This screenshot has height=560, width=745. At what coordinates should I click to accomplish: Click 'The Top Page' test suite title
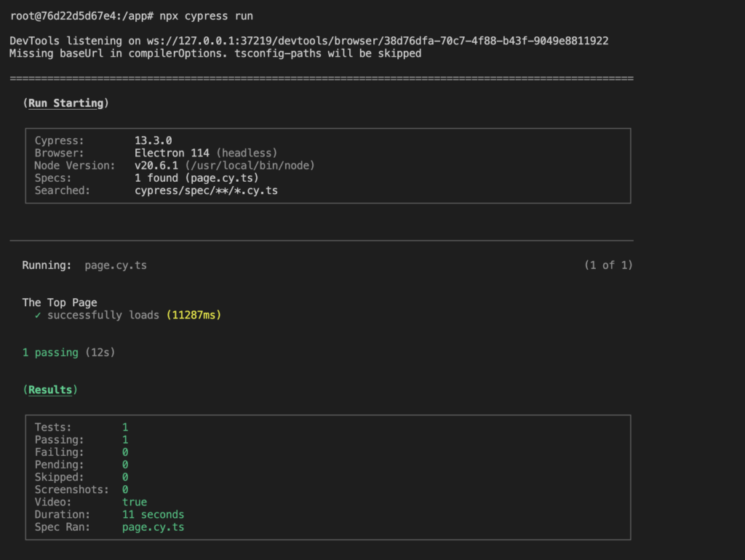[x=60, y=303]
